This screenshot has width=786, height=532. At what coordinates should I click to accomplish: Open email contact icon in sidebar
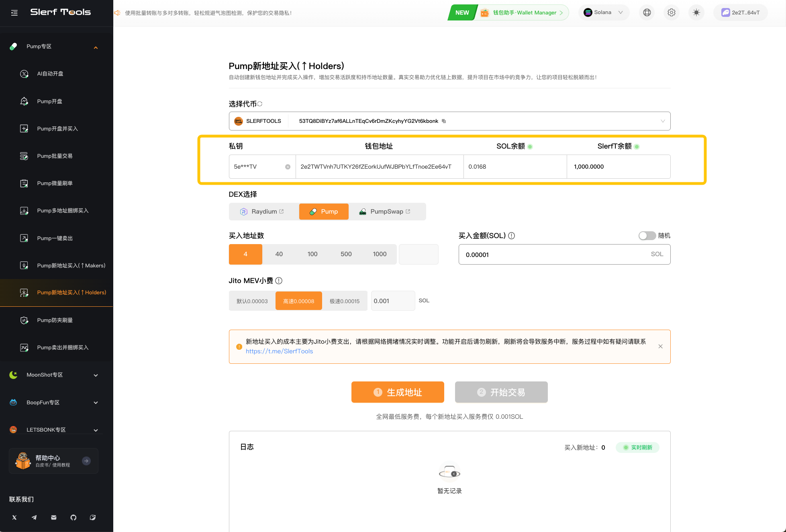coord(54,518)
